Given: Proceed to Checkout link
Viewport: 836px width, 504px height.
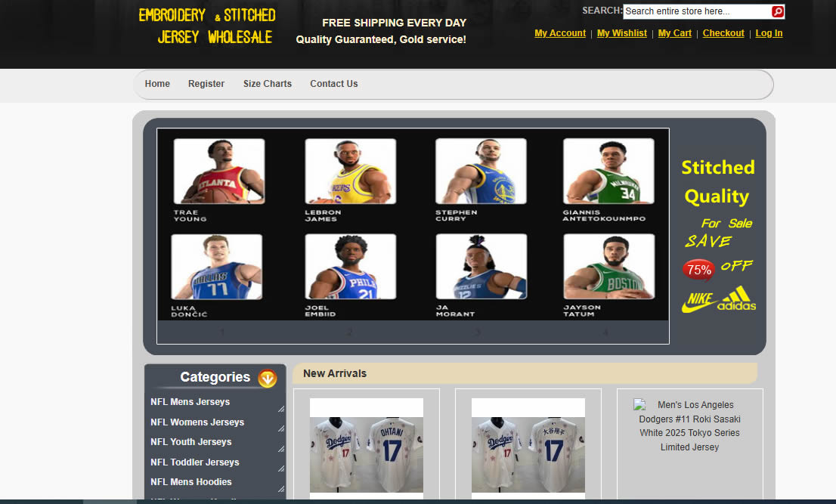Looking at the screenshot, I should tap(723, 33).
